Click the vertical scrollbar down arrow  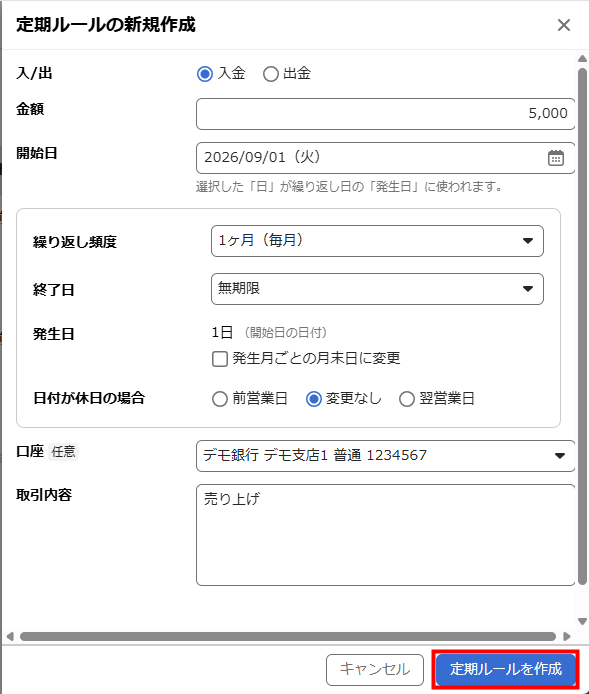click(583, 621)
